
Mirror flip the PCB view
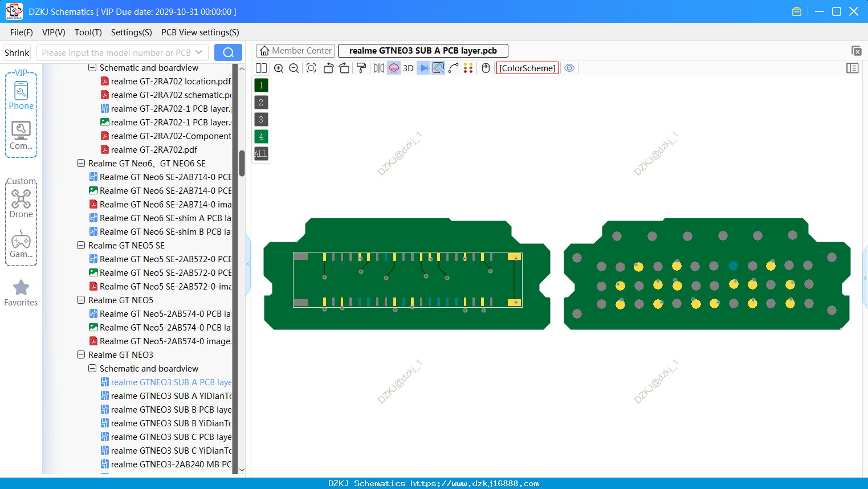pos(379,68)
